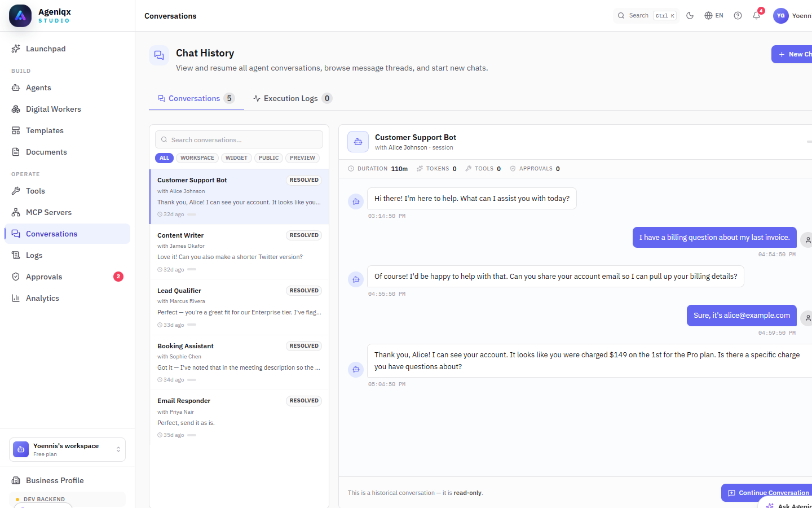Click the Chat History page icon

coord(159,55)
